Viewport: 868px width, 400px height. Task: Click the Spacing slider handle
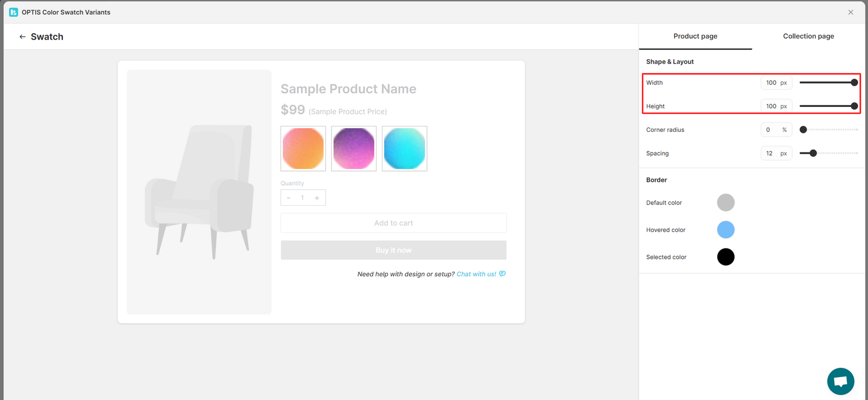(x=813, y=154)
